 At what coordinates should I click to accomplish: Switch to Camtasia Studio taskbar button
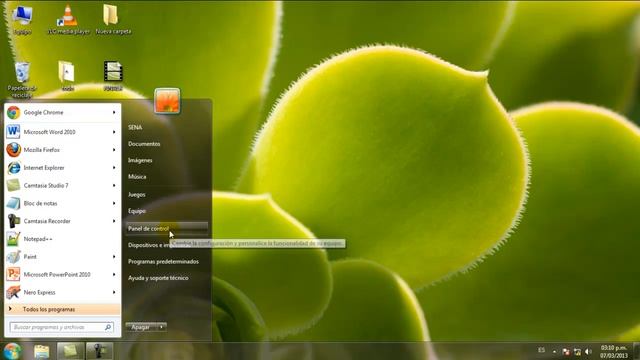pos(70,351)
